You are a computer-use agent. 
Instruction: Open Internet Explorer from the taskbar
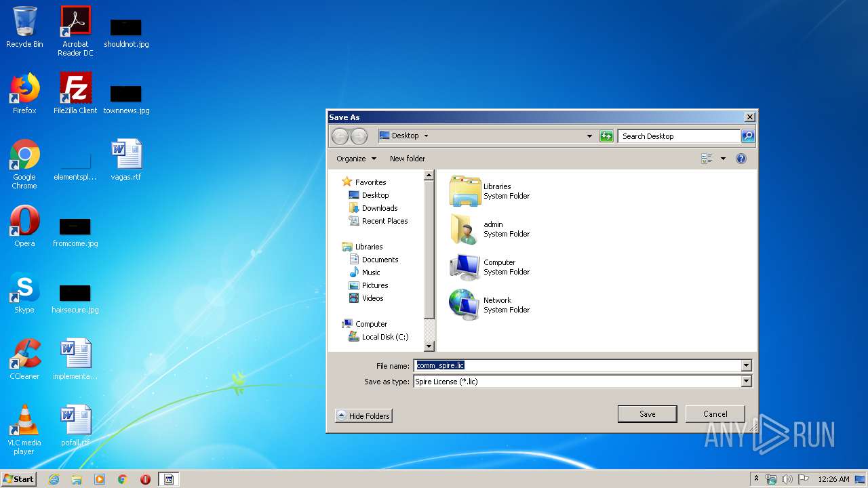[x=54, y=479]
